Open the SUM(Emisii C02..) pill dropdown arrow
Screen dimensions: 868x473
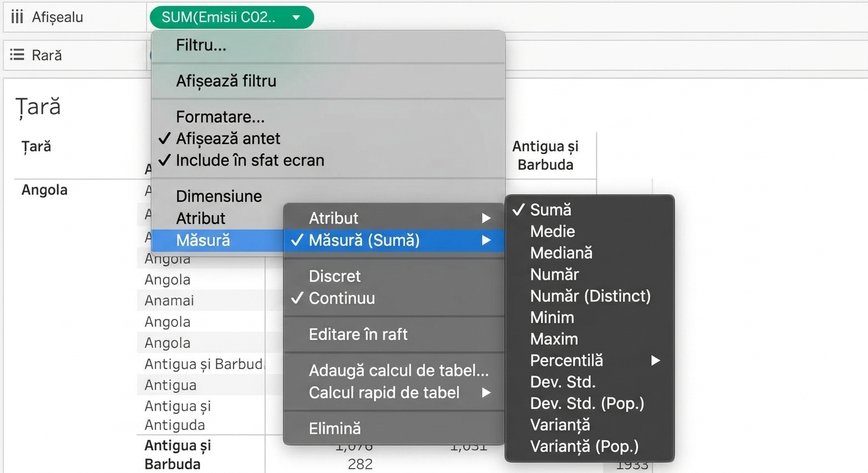coord(297,17)
